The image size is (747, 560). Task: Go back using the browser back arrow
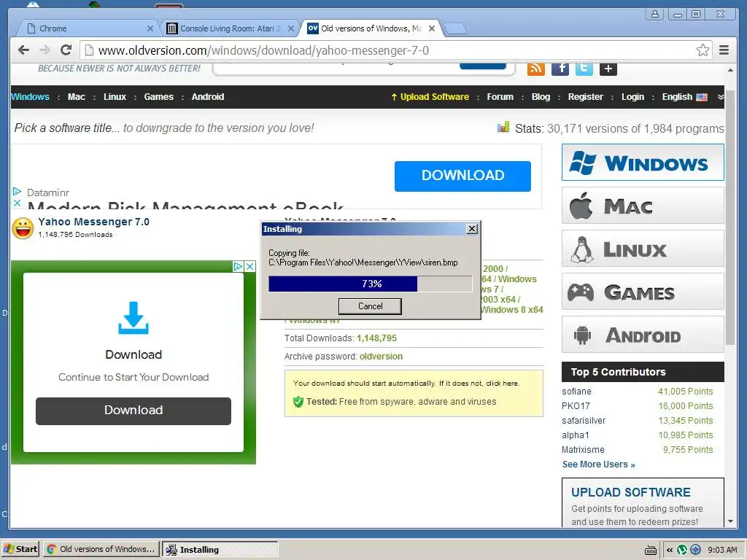click(23, 50)
